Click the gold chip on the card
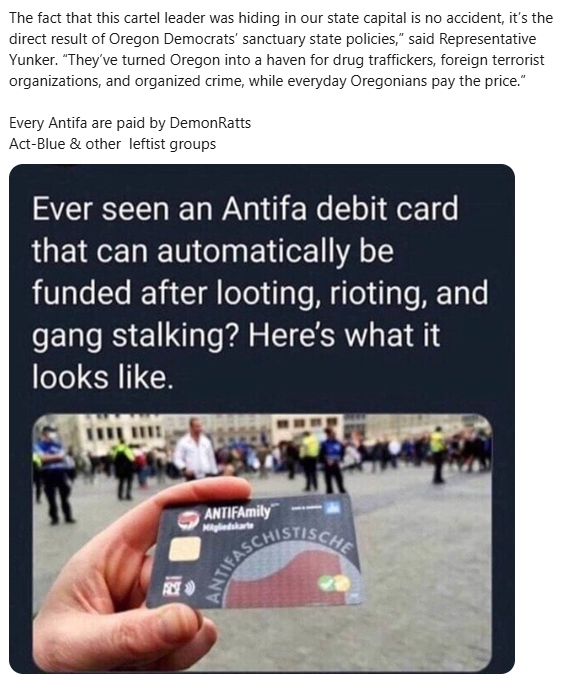 [x=184, y=549]
